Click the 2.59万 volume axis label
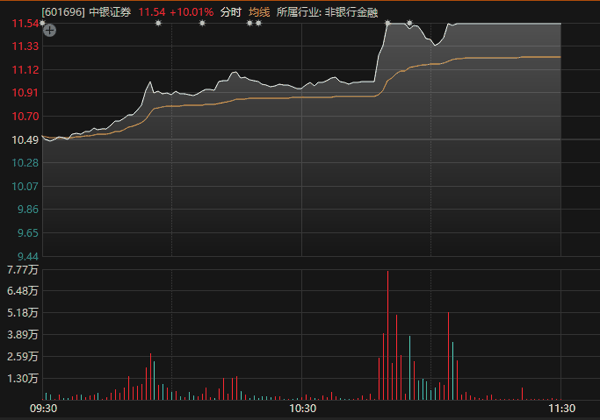This screenshot has height=420, width=600. point(23,357)
